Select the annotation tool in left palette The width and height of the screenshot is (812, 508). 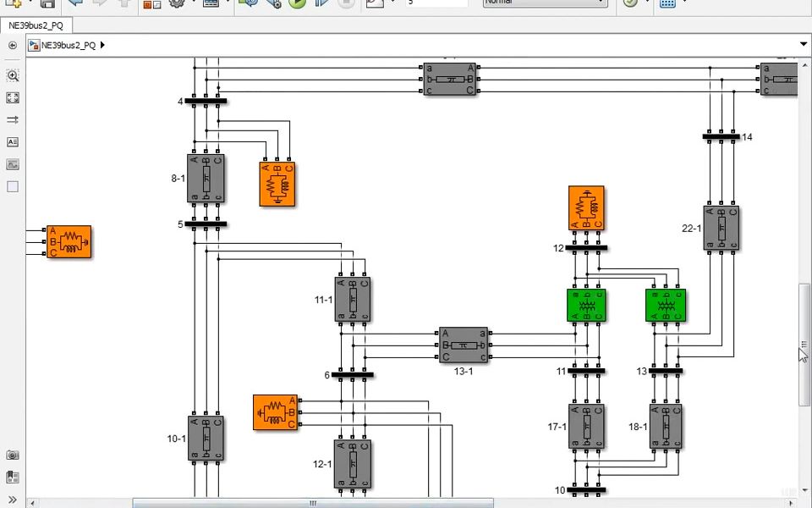tap(12, 141)
